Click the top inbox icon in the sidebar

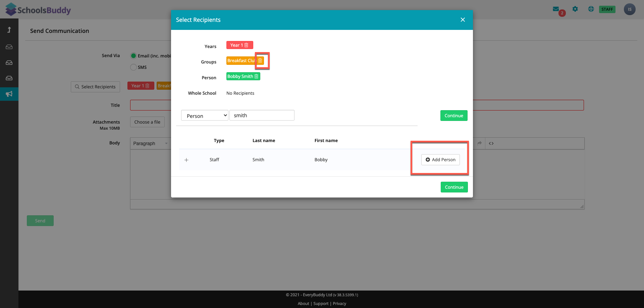point(9,47)
